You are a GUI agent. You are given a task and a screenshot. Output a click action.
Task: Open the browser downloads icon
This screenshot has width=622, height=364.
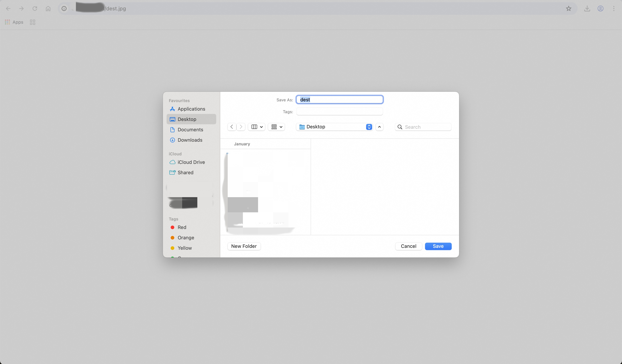(x=587, y=9)
